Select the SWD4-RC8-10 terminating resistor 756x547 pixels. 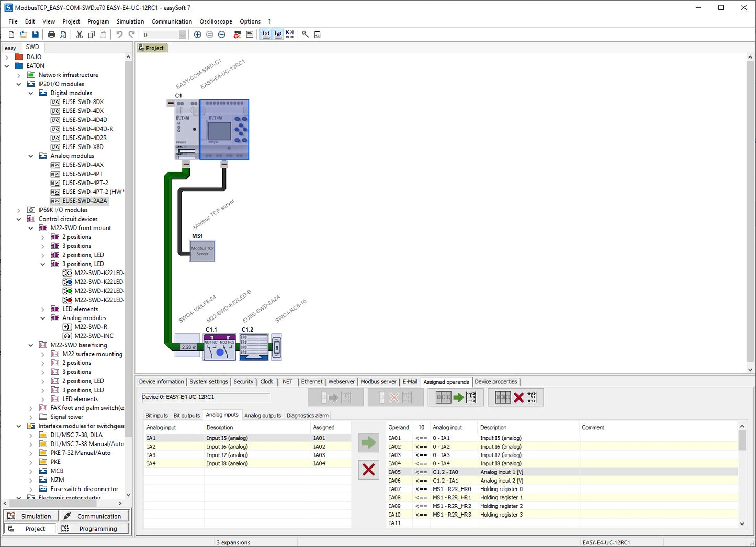276,347
